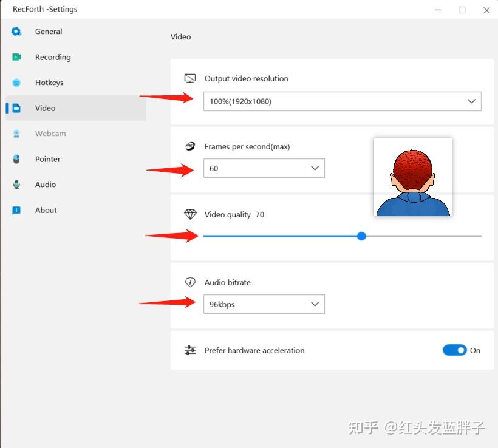
Task: Go to General settings tab
Action: coord(49,32)
